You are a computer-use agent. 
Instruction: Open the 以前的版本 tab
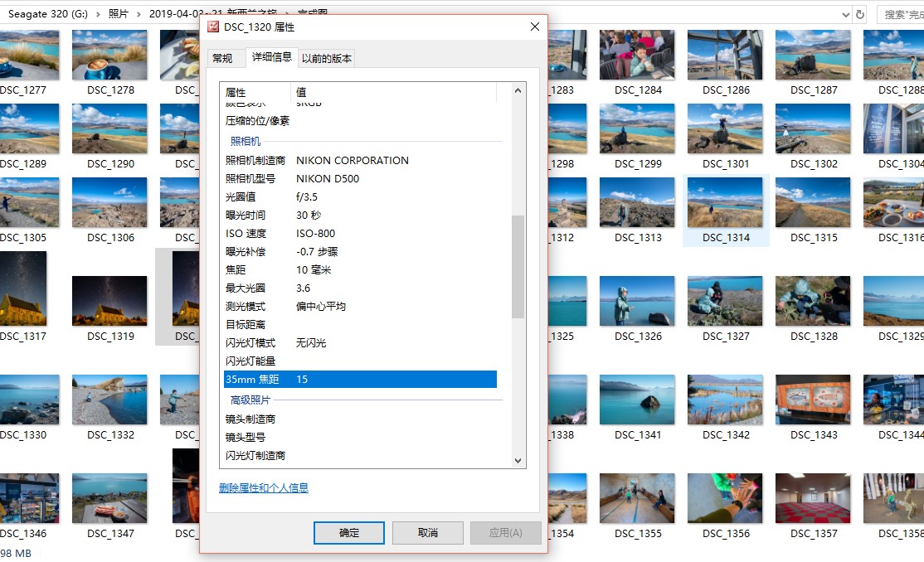coord(327,58)
